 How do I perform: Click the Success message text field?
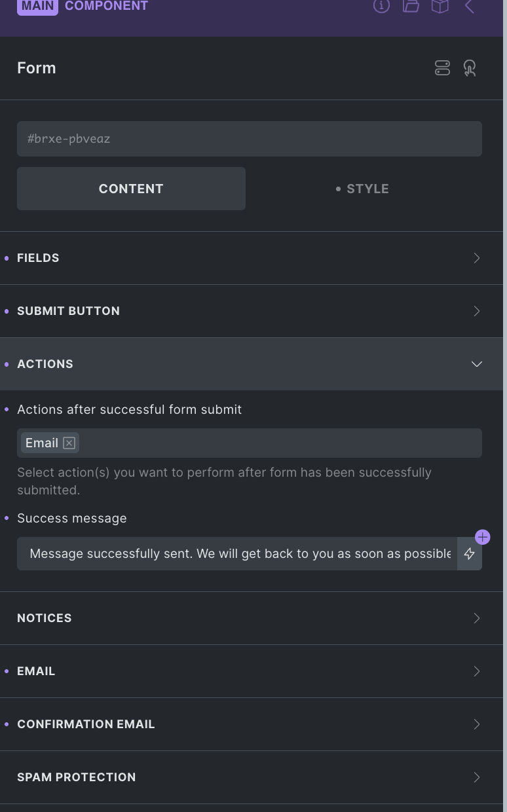[x=237, y=554]
